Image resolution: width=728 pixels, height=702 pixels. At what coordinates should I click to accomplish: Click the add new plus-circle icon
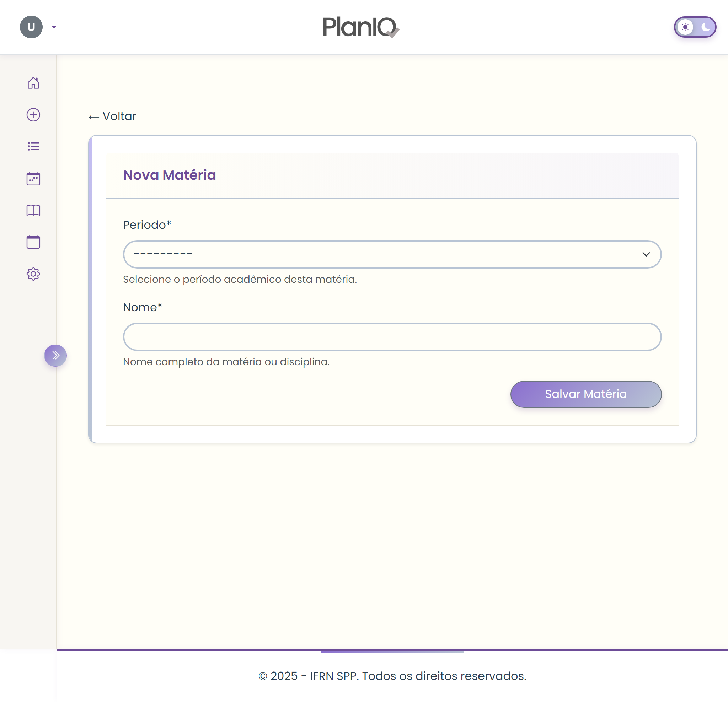pyautogui.click(x=33, y=115)
